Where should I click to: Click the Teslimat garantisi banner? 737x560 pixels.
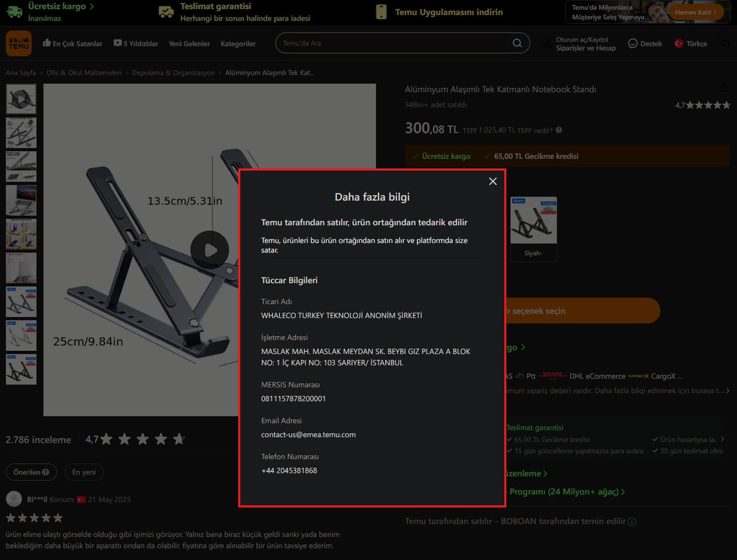[234, 12]
